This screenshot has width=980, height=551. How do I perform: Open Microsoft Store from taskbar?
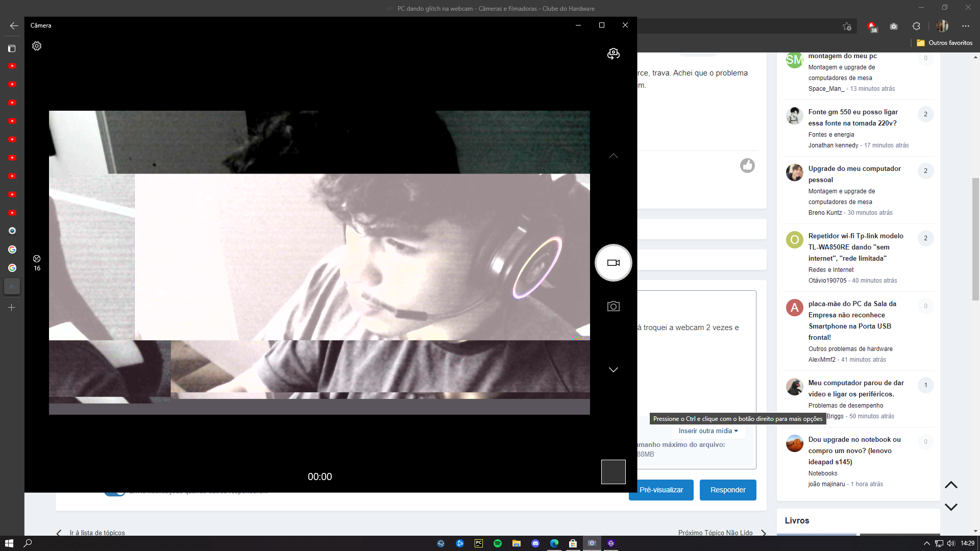[573, 543]
